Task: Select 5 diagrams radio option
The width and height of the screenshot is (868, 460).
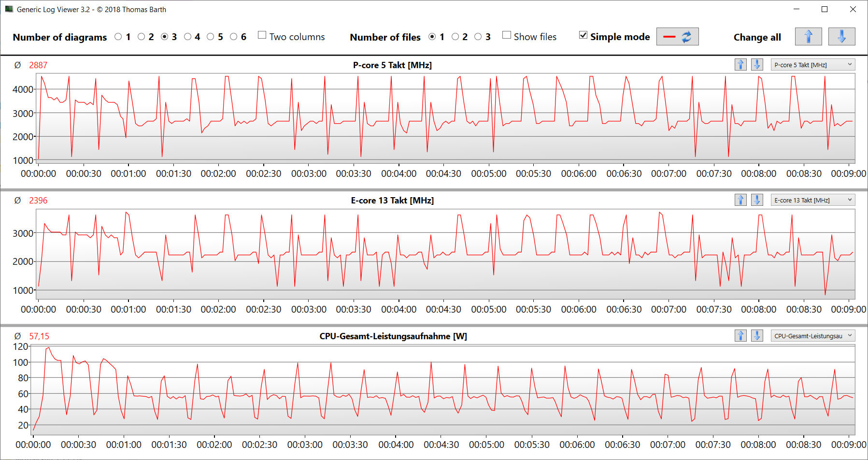Action: [211, 37]
